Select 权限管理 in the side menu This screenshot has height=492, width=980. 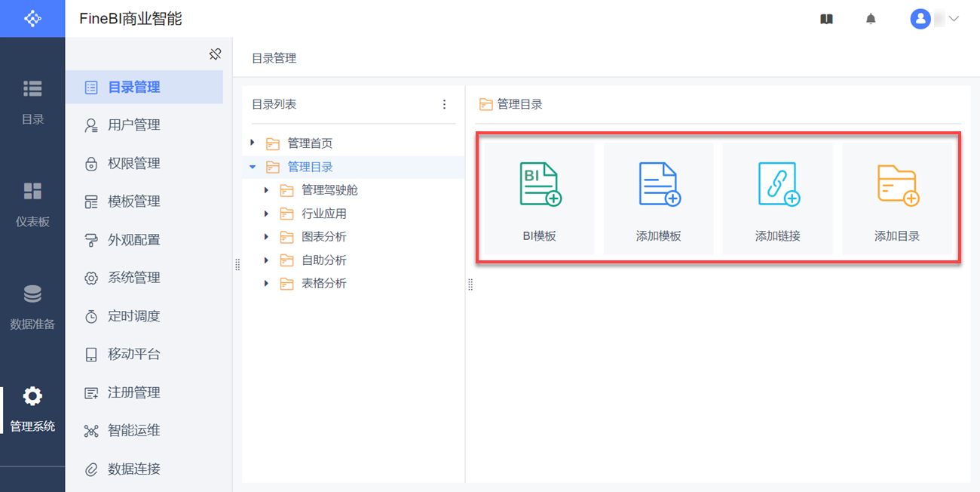[133, 164]
